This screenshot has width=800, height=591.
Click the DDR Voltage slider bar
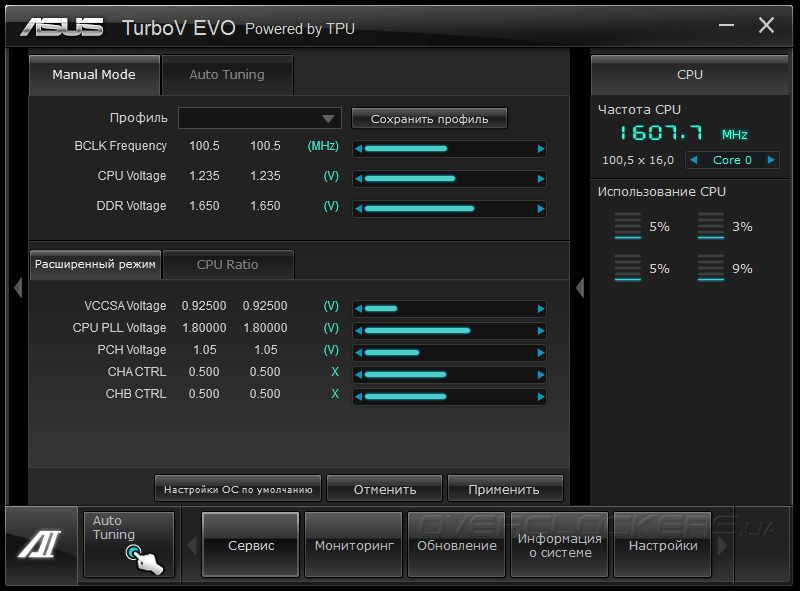tap(449, 209)
